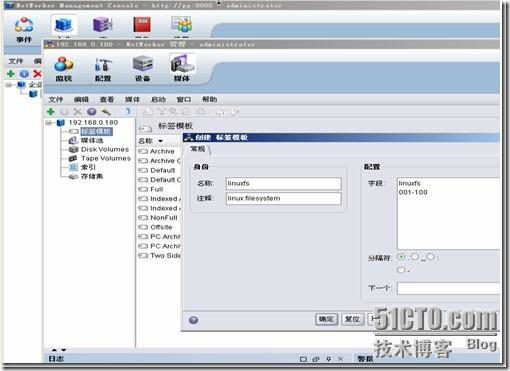Collapse the 192.168.0.180 tree node
Image resolution: width=510 pixels, height=371 pixels.
49,123
